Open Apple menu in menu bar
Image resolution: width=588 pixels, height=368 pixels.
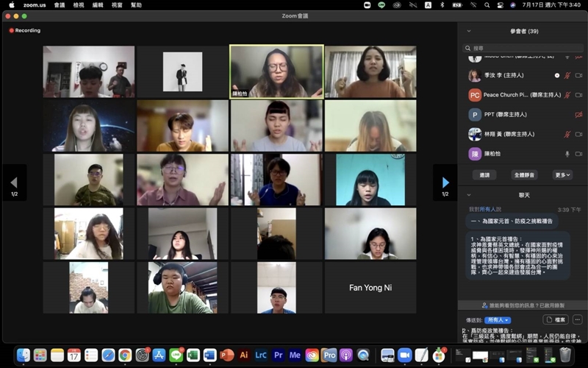point(12,5)
